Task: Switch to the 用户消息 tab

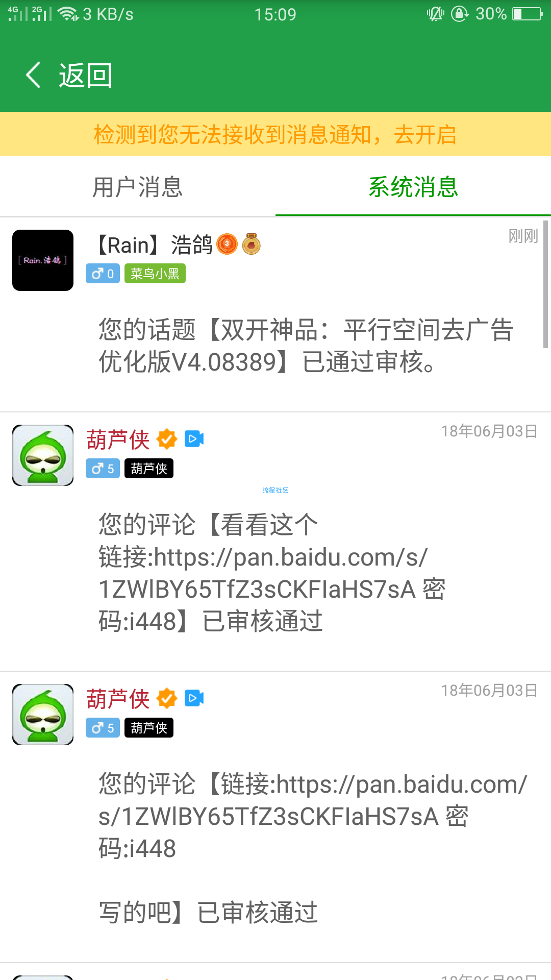Action: 138,186
